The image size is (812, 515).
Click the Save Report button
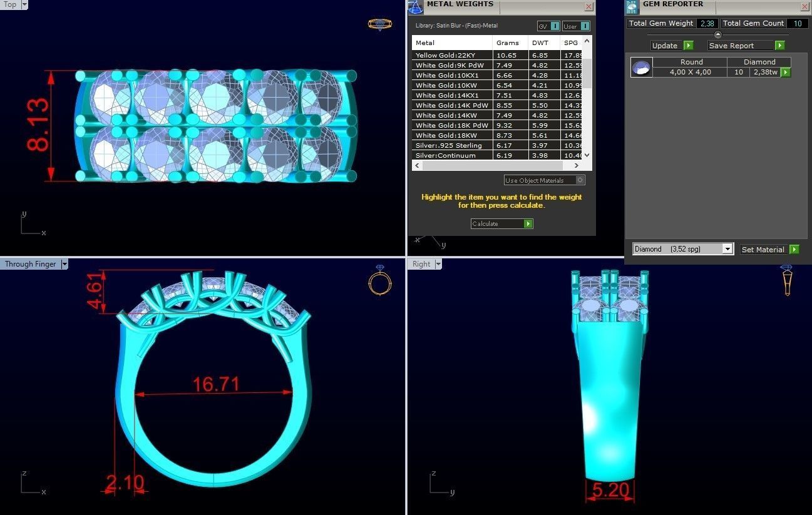pos(746,46)
